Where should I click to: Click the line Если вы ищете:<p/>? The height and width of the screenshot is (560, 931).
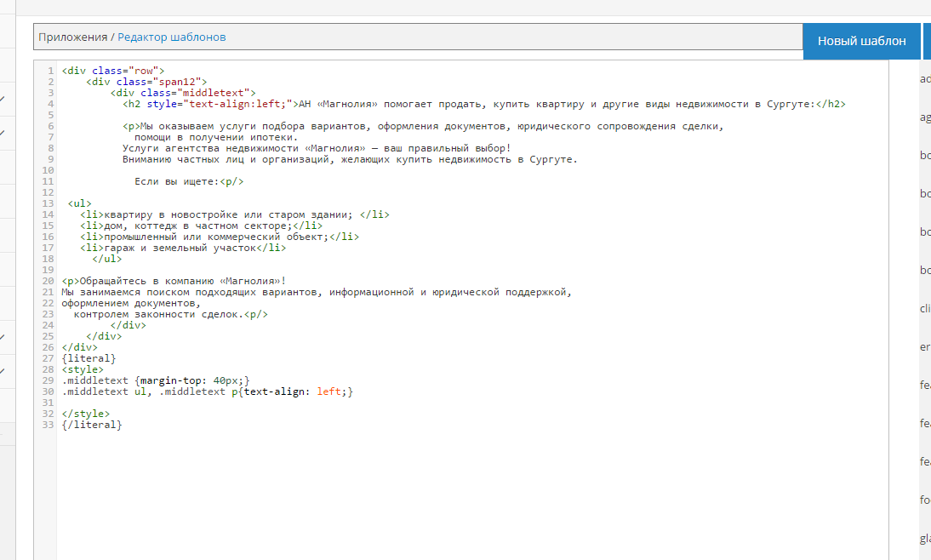click(189, 181)
